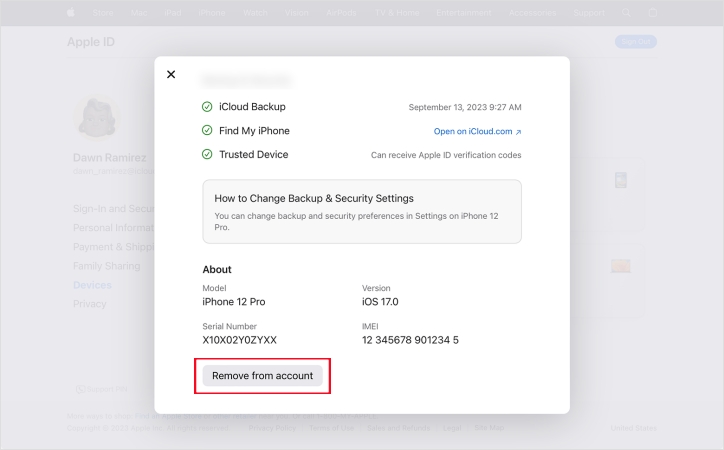Open TV & Home menu item
The image size is (724, 450).
397,13
